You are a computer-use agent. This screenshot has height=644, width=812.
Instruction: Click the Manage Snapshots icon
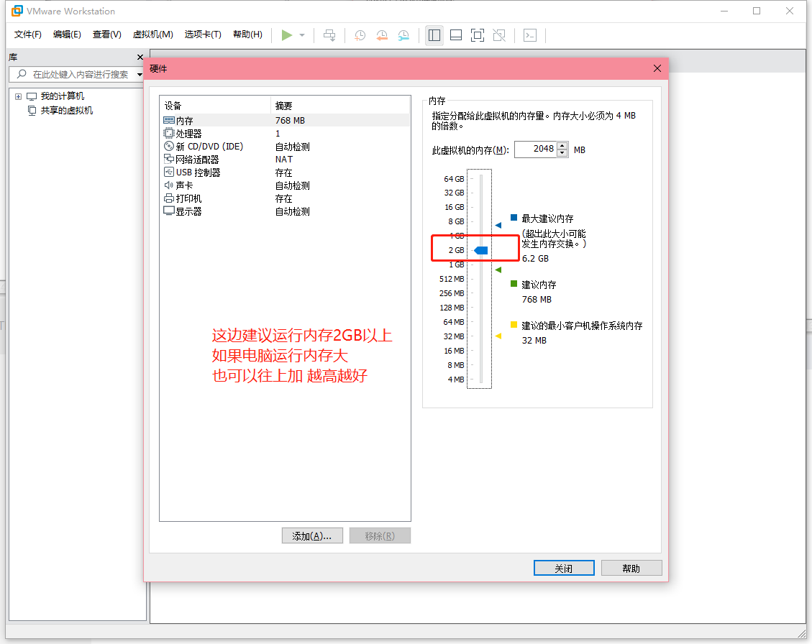403,35
